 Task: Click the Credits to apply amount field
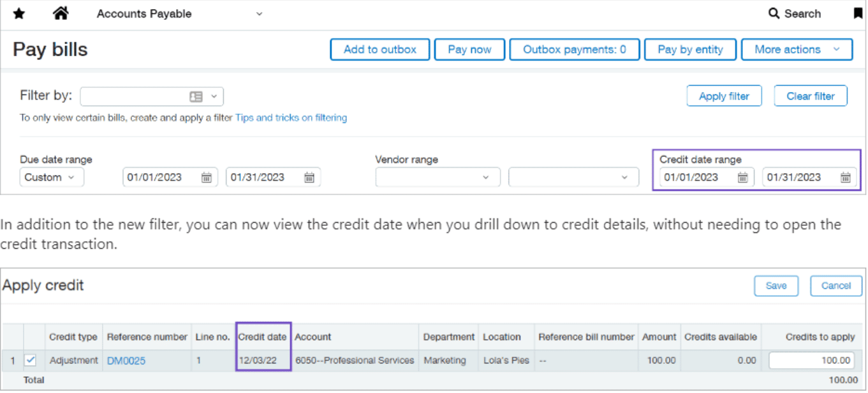[811, 360]
